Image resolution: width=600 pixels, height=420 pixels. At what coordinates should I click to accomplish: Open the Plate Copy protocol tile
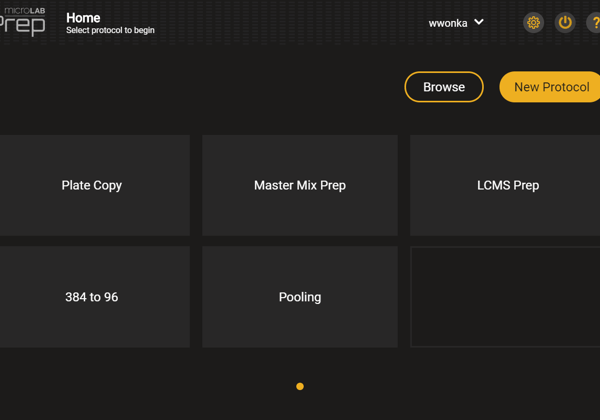[95, 185]
